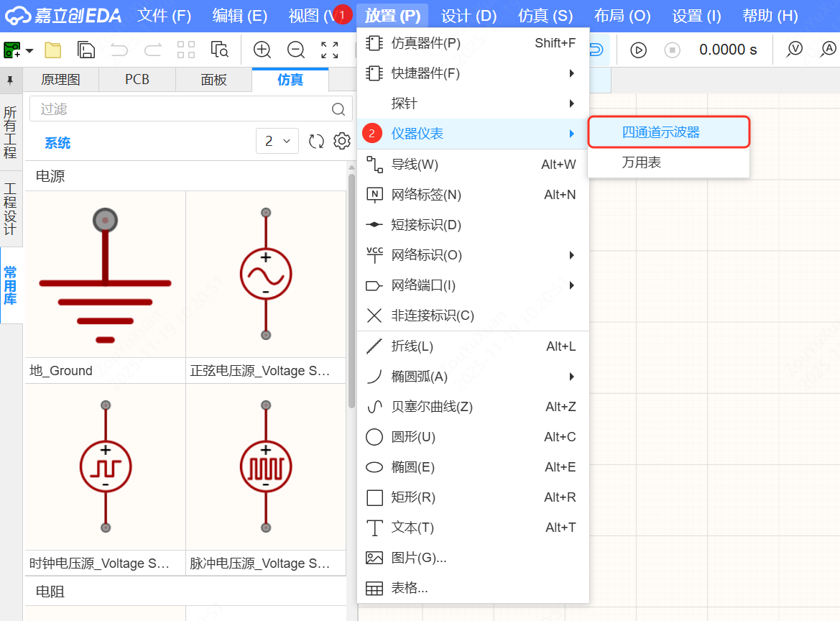Switch to the PCB tab
This screenshot has height=621, width=840.
tap(137, 79)
